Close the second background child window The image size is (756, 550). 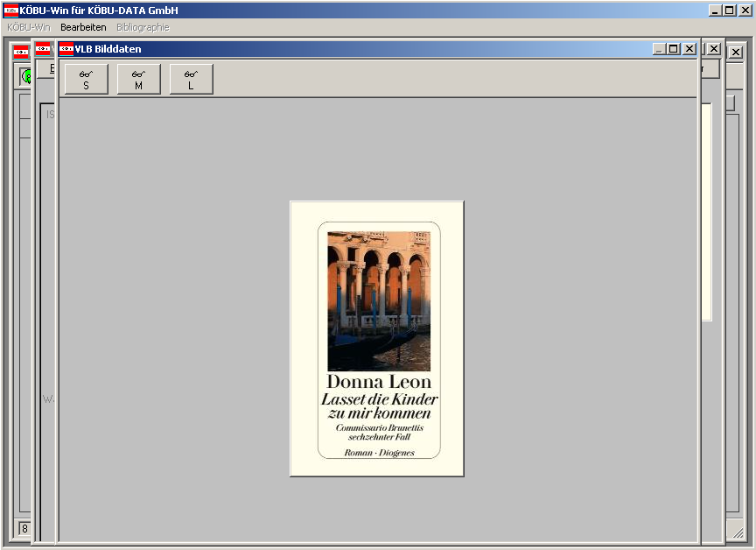click(x=714, y=49)
